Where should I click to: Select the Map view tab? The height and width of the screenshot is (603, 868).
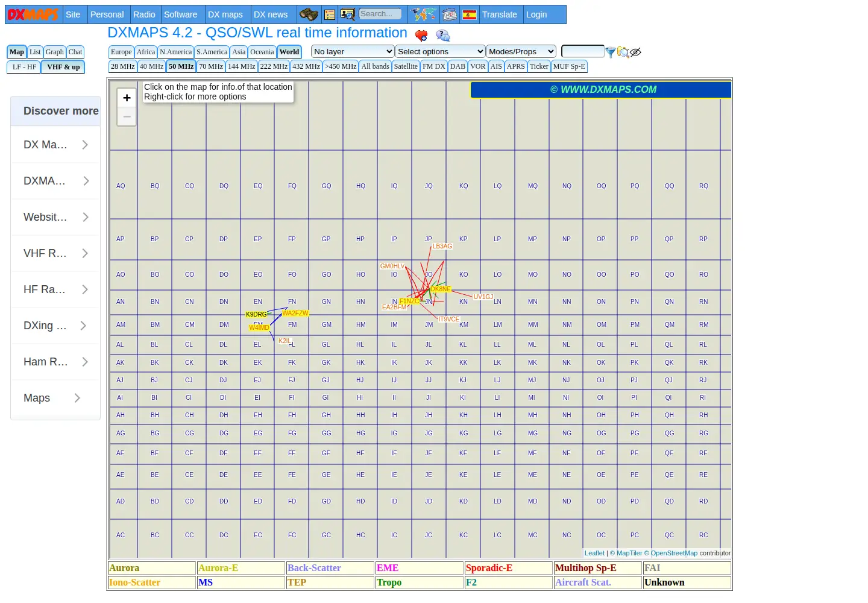(x=17, y=52)
